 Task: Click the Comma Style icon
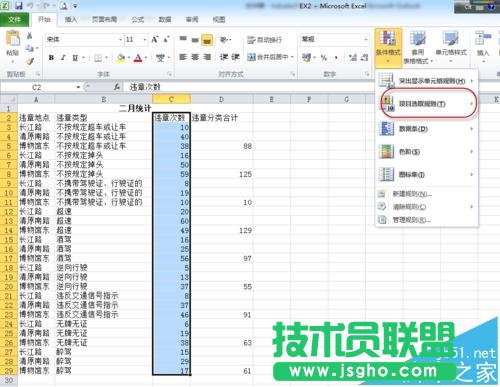pos(336,58)
